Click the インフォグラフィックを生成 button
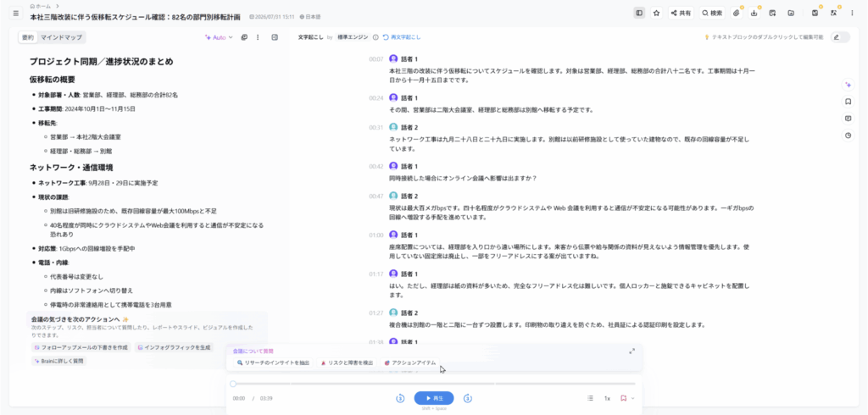868x415 pixels. [175, 347]
